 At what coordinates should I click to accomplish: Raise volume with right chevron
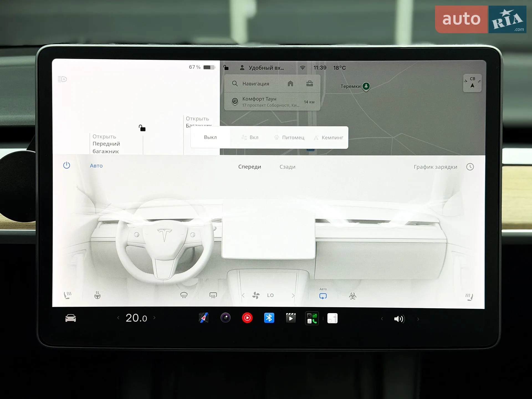(418, 319)
